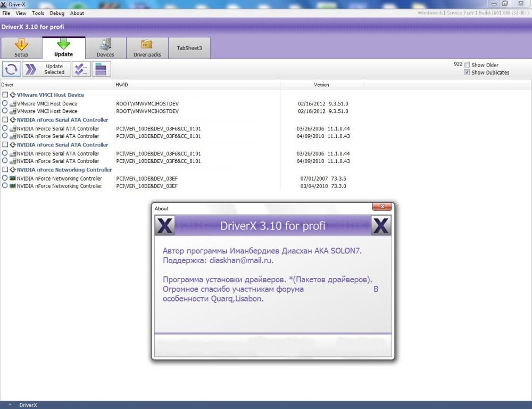Select Networking Controller driver version 73.3.5
Image resolution: width=532 pixels, height=409 pixels.
pos(5,178)
